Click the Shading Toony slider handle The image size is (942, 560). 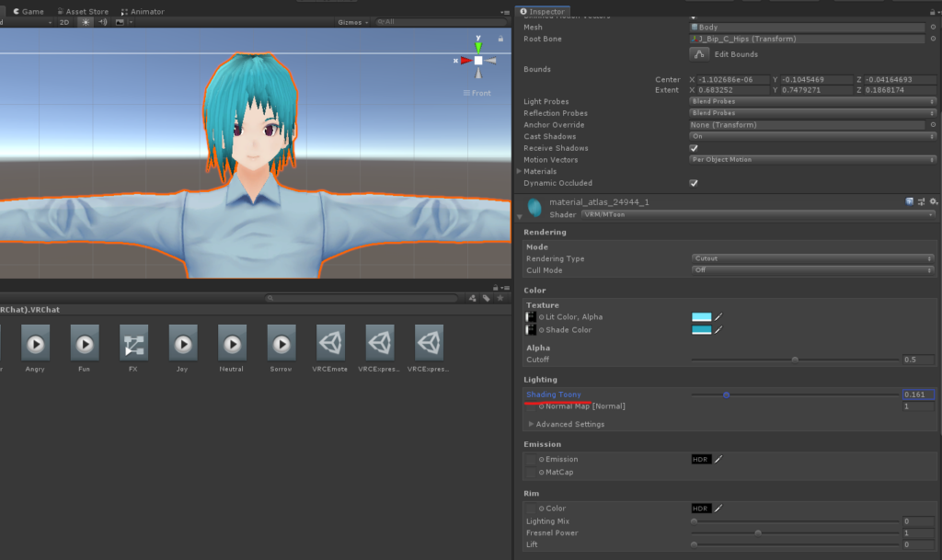pyautogui.click(x=727, y=394)
